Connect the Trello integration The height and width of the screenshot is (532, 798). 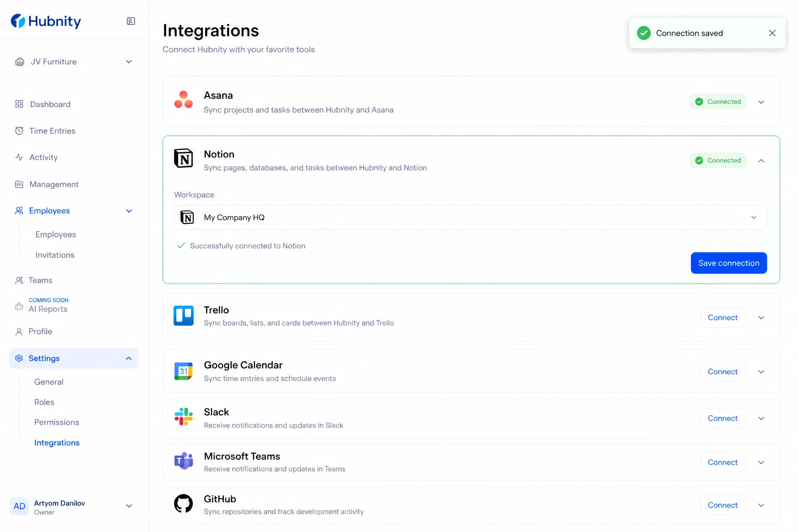(723, 317)
